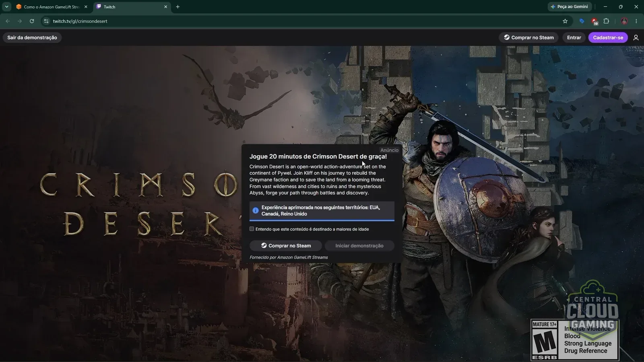Check the maiores de idade checkbox
The image size is (644, 362).
click(x=252, y=229)
